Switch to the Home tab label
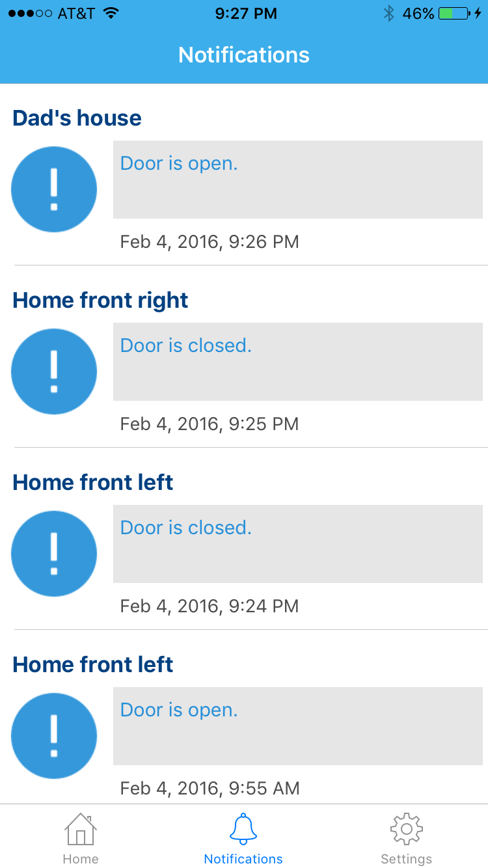The height and width of the screenshot is (868, 488). tap(81, 859)
